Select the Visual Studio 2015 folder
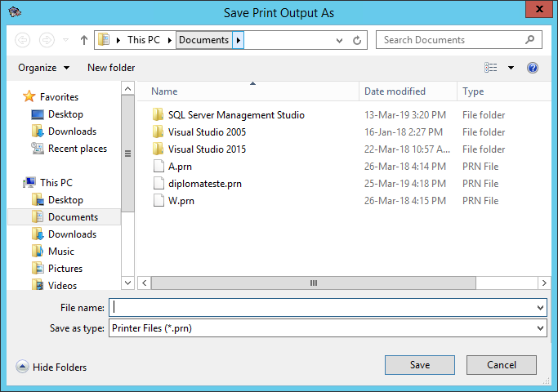This screenshot has width=558, height=392. (x=206, y=149)
